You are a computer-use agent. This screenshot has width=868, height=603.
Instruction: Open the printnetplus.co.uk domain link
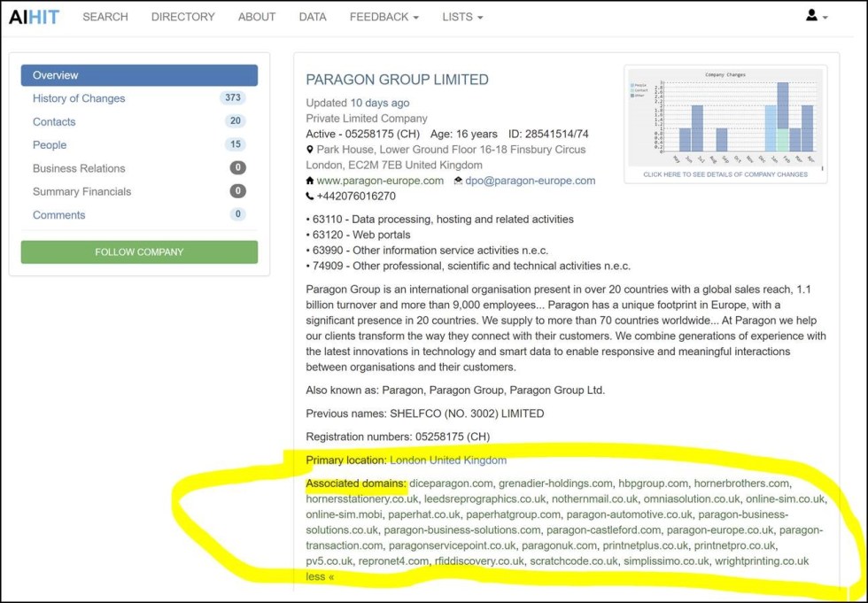(646, 545)
